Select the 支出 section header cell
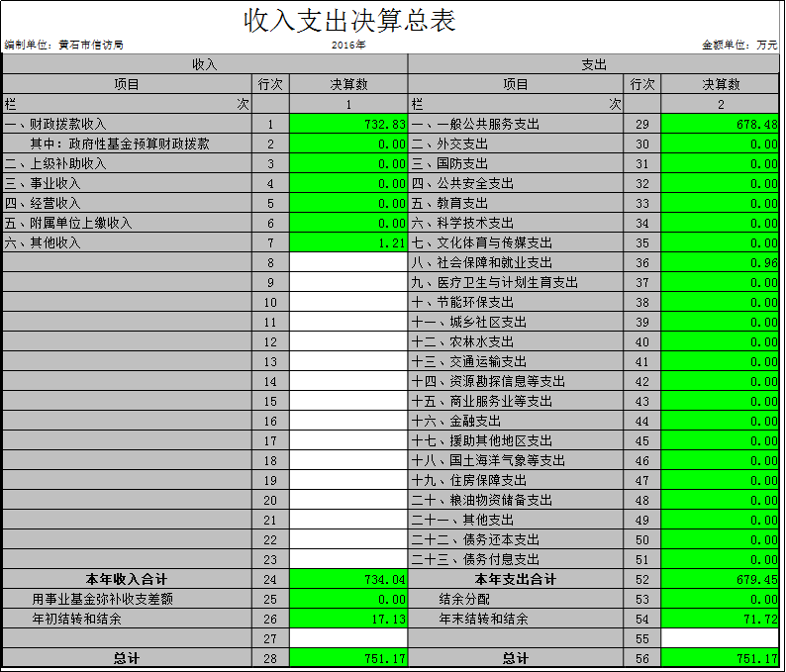This screenshot has width=786, height=672. point(594,64)
